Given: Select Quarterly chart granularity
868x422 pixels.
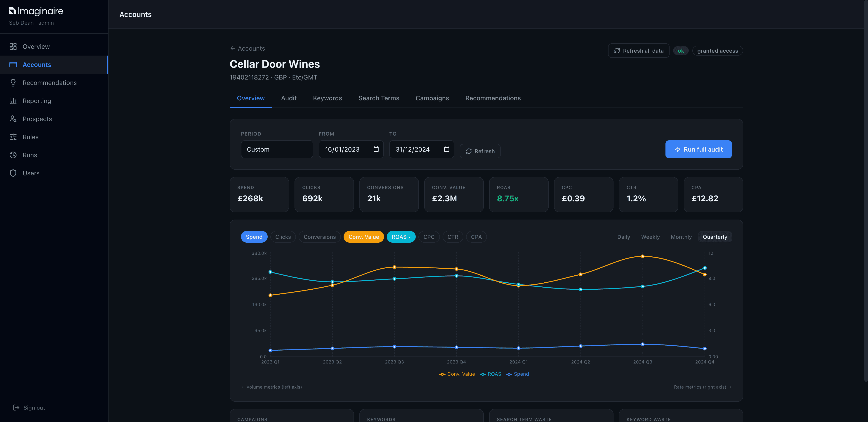Looking at the screenshot, I should pyautogui.click(x=715, y=237).
